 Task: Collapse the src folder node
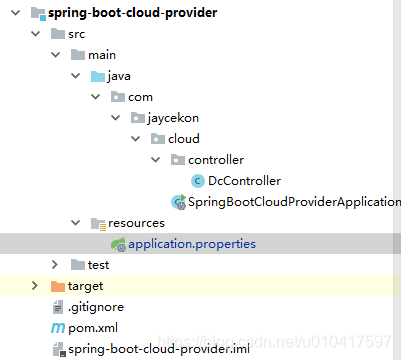(36, 34)
